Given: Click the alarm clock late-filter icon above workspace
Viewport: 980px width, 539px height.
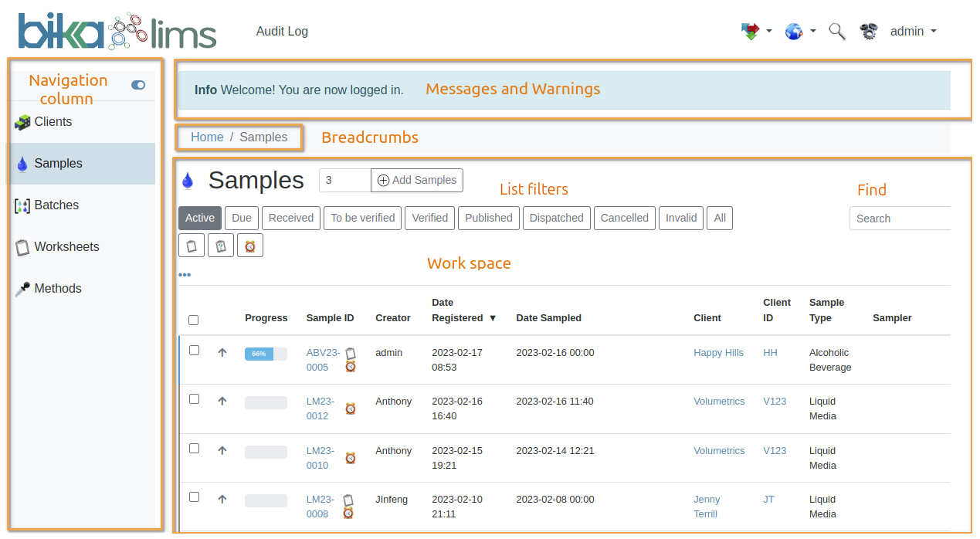Looking at the screenshot, I should tap(250, 244).
